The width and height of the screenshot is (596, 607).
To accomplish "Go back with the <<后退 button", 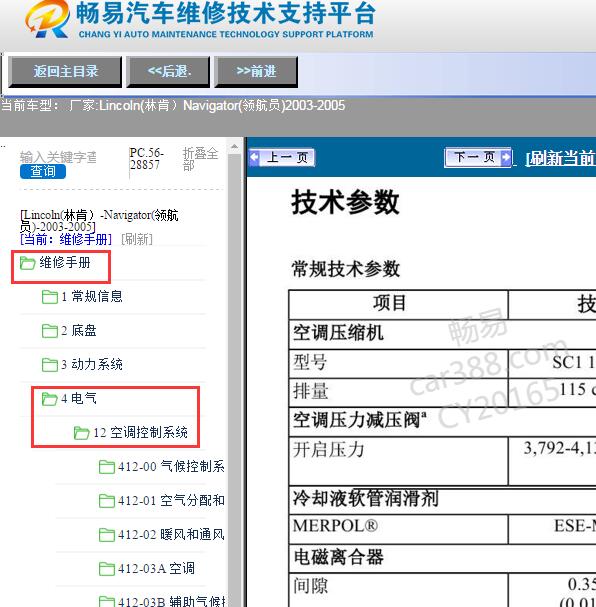I will (168, 71).
